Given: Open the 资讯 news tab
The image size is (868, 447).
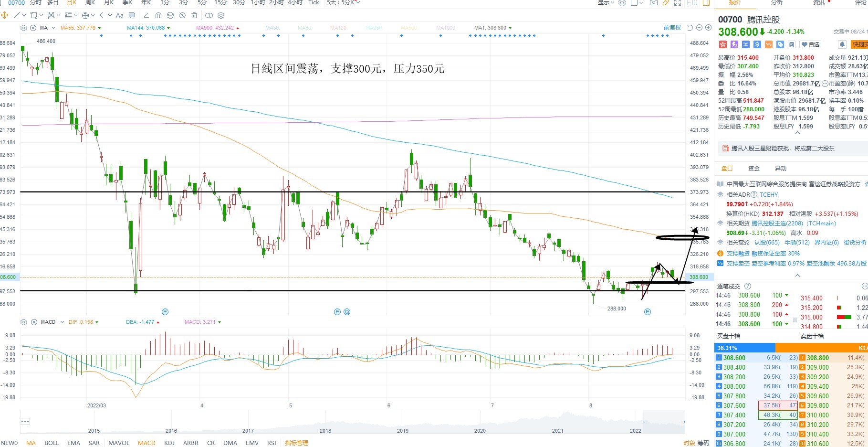Looking at the screenshot, I should tap(819, 2).
